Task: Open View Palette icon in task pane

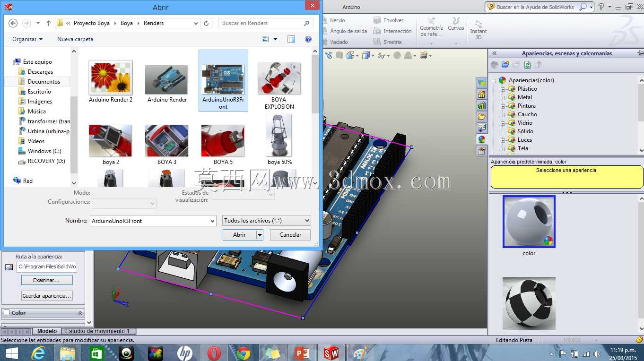Action: pyautogui.click(x=481, y=128)
